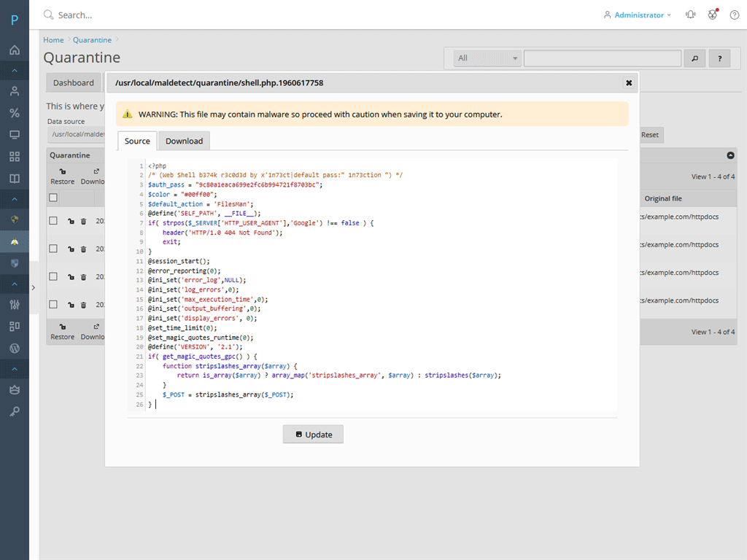The width and height of the screenshot is (747, 560).
Task: Tick the select-all checkbox in the quarantine table
Action: (53, 197)
